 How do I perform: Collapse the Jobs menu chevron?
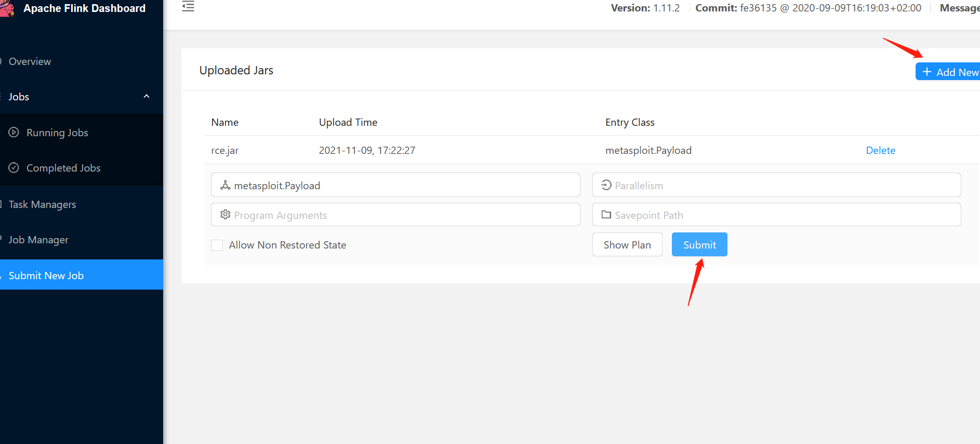[x=147, y=96]
